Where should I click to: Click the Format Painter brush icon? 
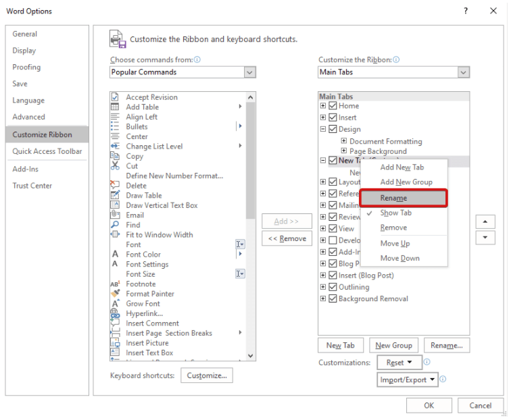click(115, 294)
